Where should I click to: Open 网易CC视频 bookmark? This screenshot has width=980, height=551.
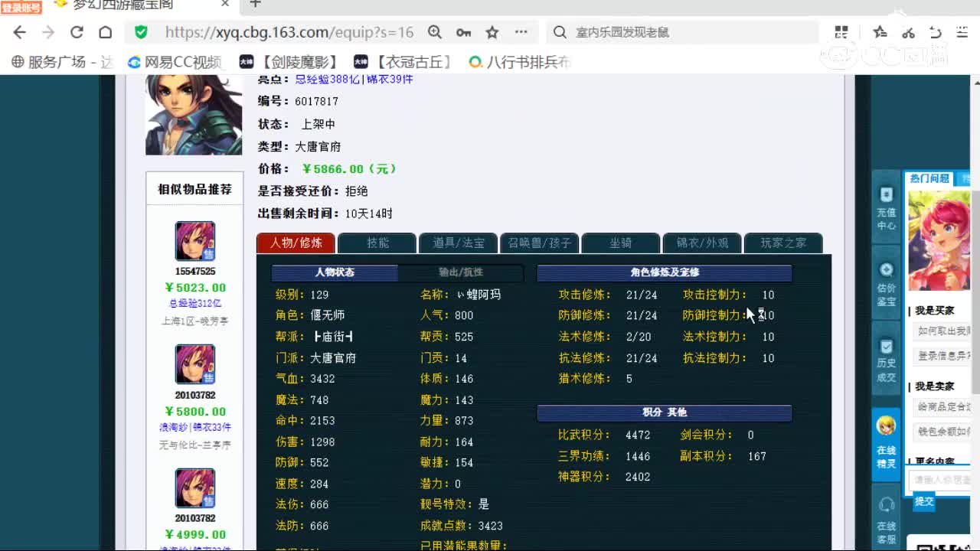tap(175, 62)
